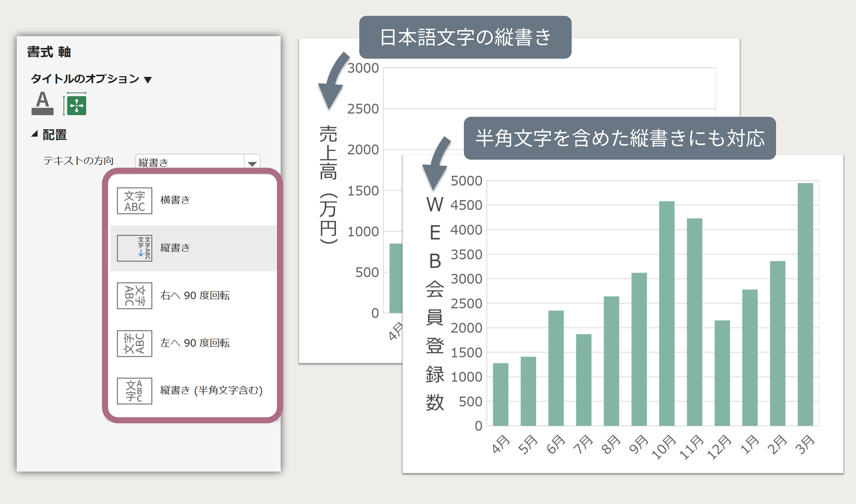Click the 3月 bar in the front chart
Screen dimensions: 856x504
(x=805, y=304)
